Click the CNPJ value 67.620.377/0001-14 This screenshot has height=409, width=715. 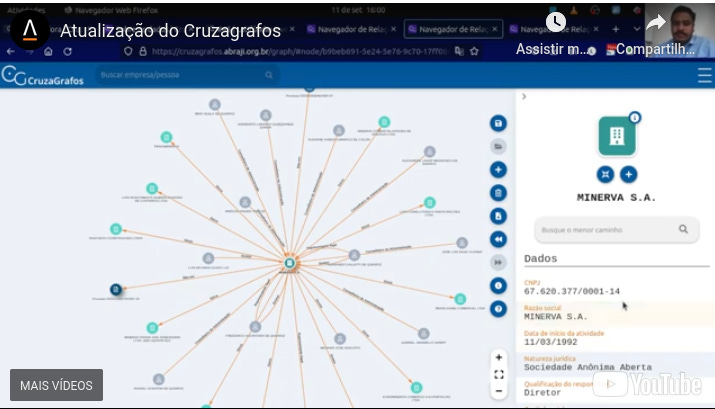[572, 291]
